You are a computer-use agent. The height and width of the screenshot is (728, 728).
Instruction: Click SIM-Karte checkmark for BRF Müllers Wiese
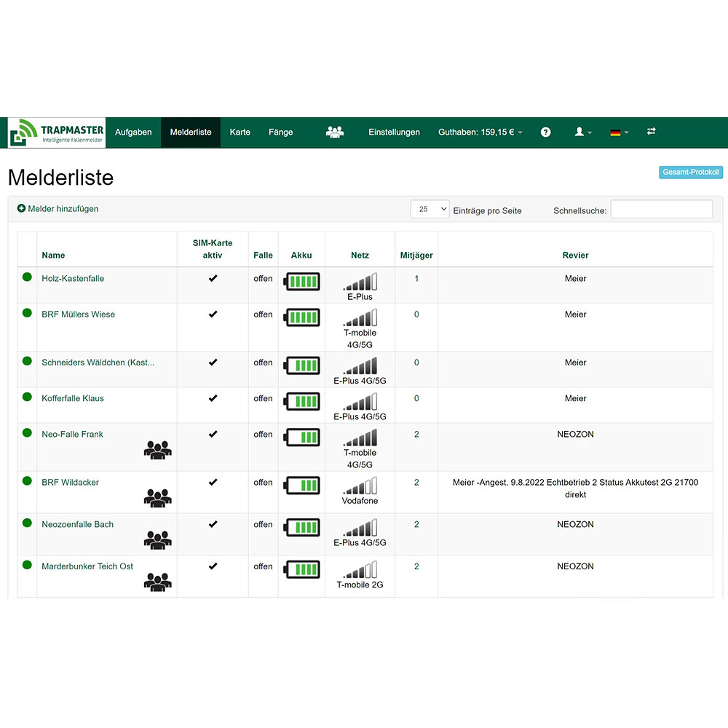[x=213, y=314]
